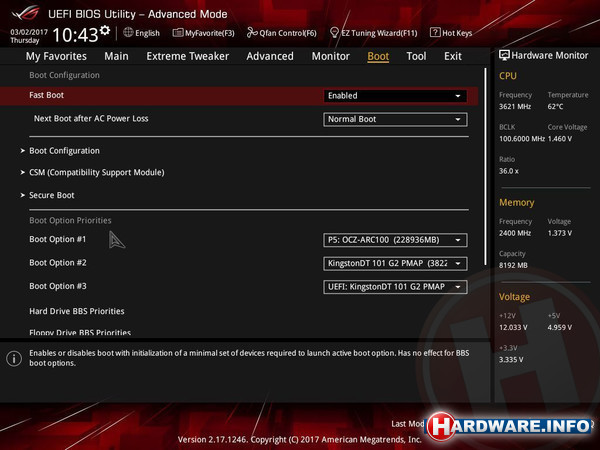This screenshot has width=600, height=450.
Task: Switch to the Main tab
Action: [116, 56]
